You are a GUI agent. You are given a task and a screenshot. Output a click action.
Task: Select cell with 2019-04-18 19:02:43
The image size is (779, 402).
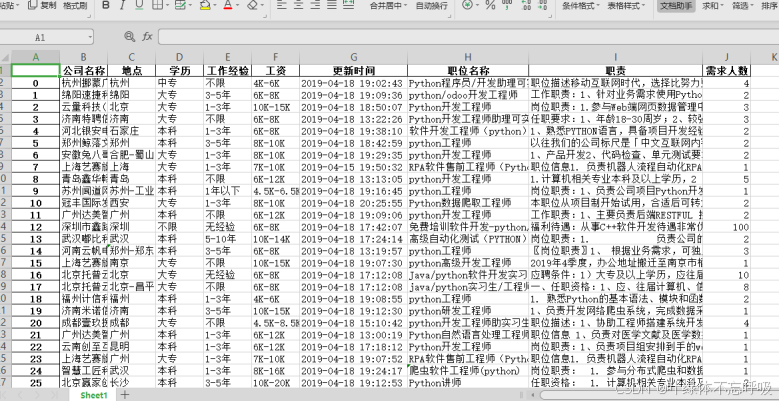pyautogui.click(x=353, y=82)
